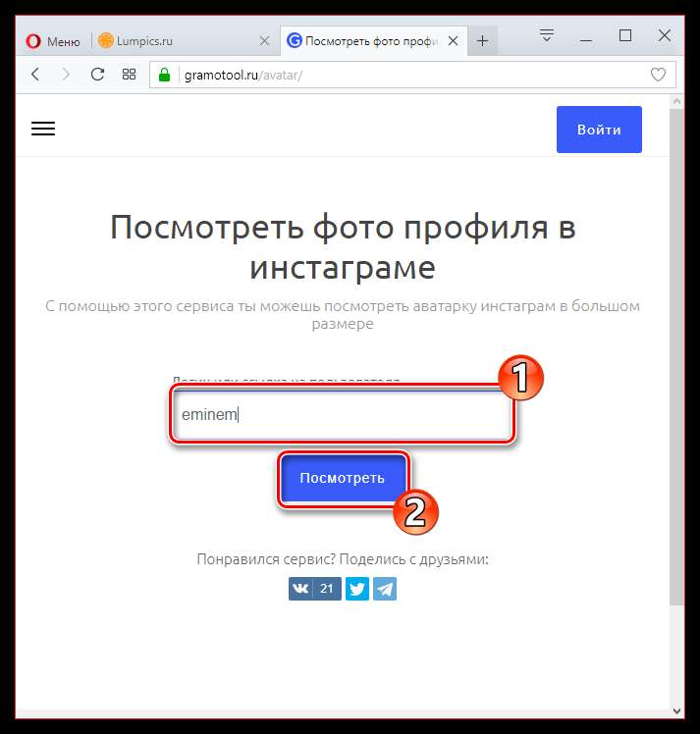The width and height of the screenshot is (700, 734).
Task: Click the gramotool.ru address bar
Action: tap(412, 75)
